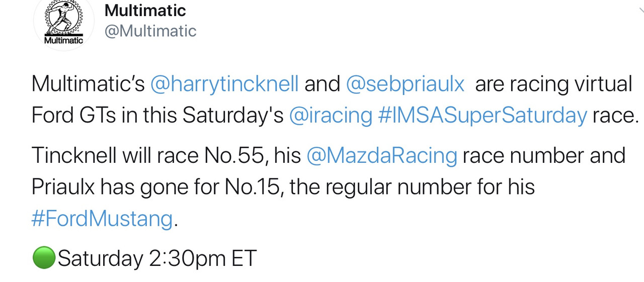The image size is (644, 282).
Task: Visit the @iracing mention link
Action: [331, 116]
